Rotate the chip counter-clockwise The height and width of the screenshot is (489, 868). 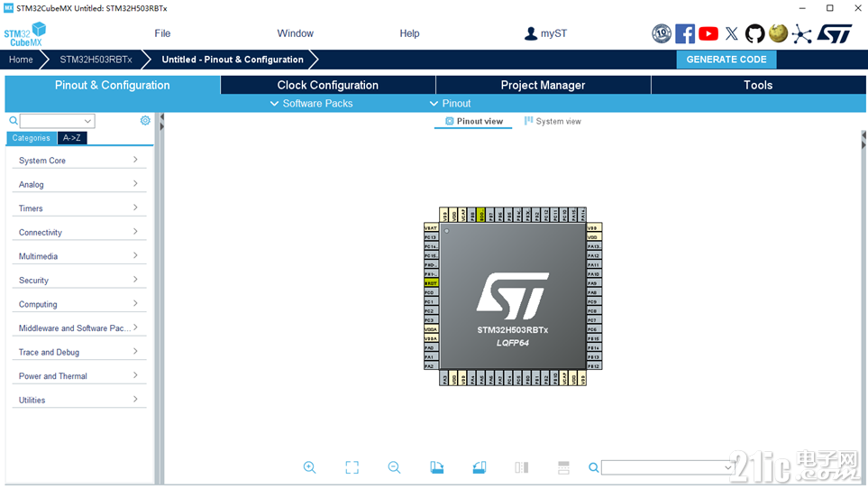(480, 467)
